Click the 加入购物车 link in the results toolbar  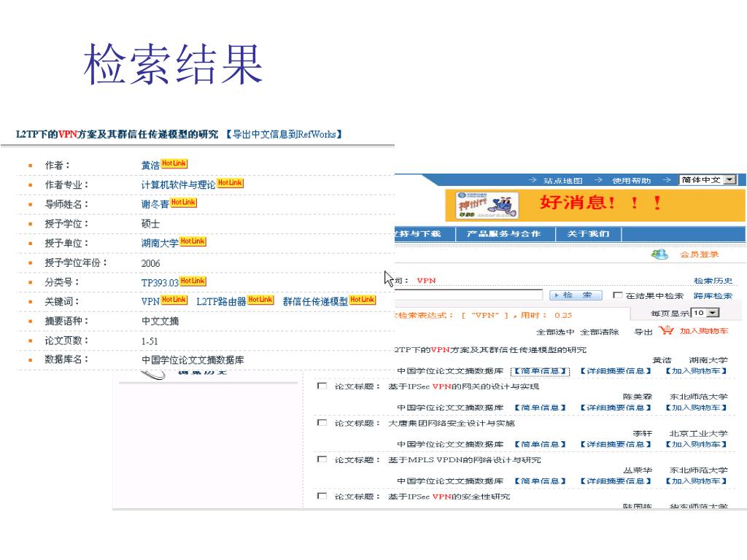[704, 331]
